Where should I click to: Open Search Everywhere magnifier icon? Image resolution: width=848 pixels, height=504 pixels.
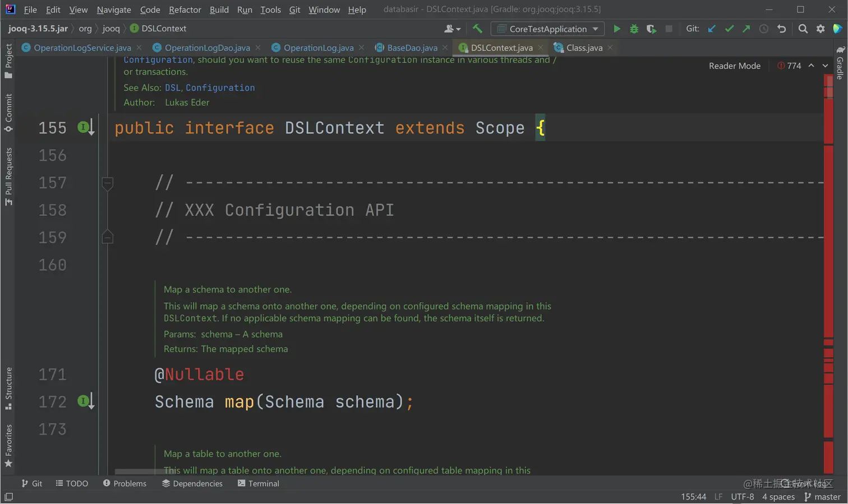click(803, 29)
